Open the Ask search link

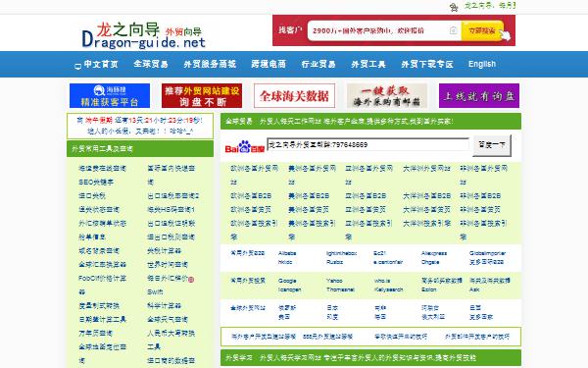474,289
